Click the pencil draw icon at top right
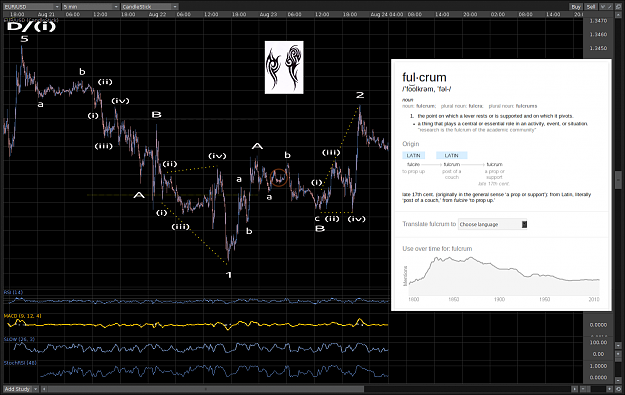The width and height of the screenshot is (625, 395). point(610,7)
